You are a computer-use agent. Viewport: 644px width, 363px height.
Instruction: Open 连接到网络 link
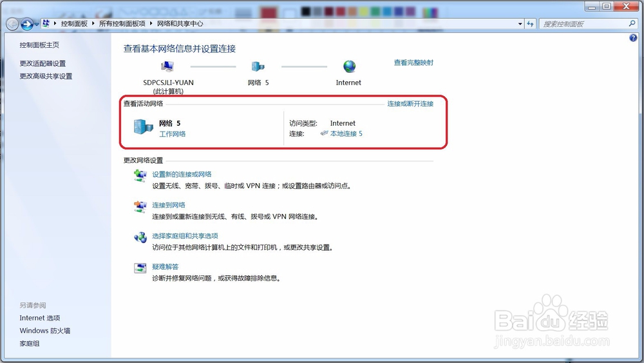[x=169, y=205]
